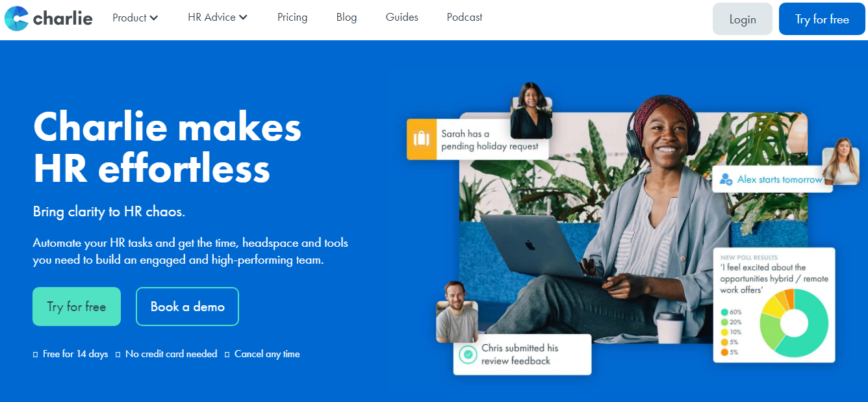Open the Podcast page

tap(465, 18)
